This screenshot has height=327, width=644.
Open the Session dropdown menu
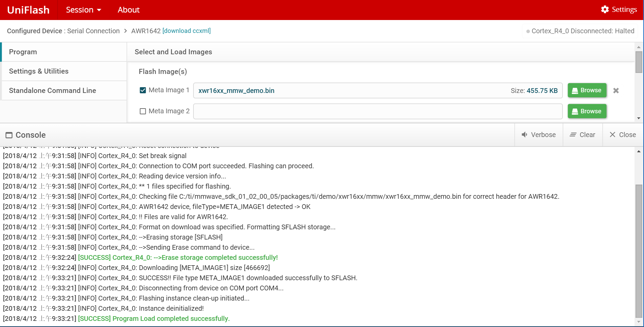[x=83, y=10]
